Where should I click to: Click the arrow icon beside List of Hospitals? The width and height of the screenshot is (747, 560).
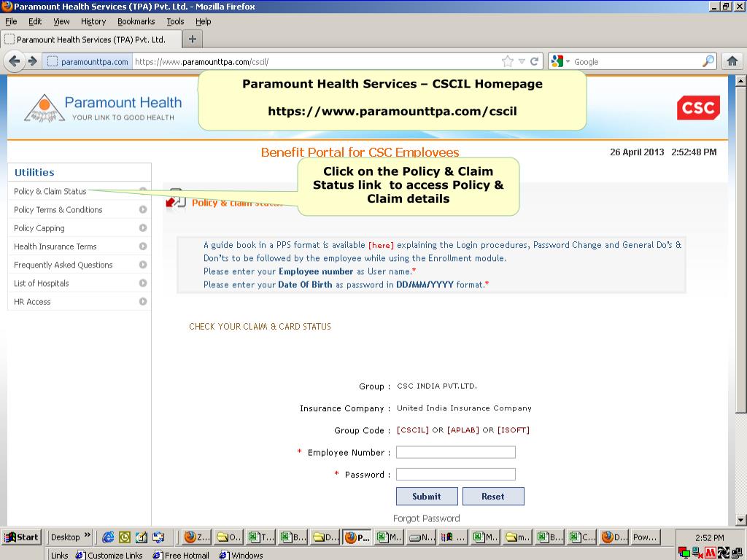tap(142, 283)
